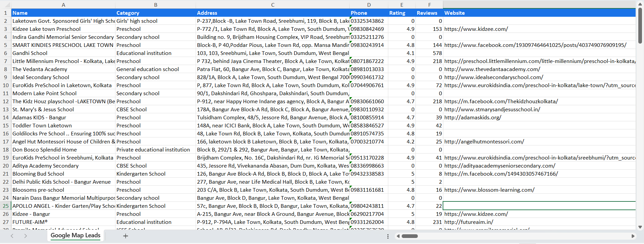644x244 pixels.
Task: Select 'Kidzee - Bangur' name cell
Action: (x=63, y=214)
